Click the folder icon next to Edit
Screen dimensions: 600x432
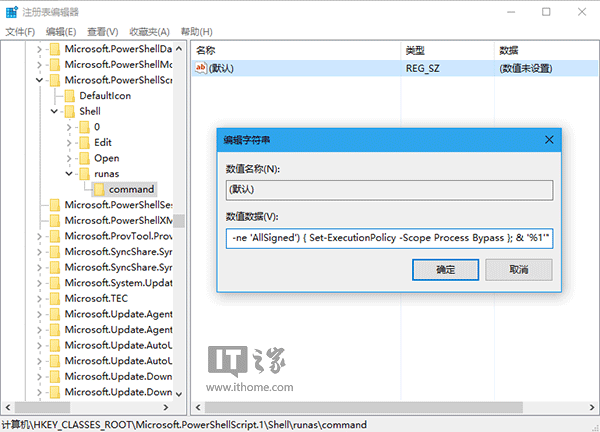(84, 143)
